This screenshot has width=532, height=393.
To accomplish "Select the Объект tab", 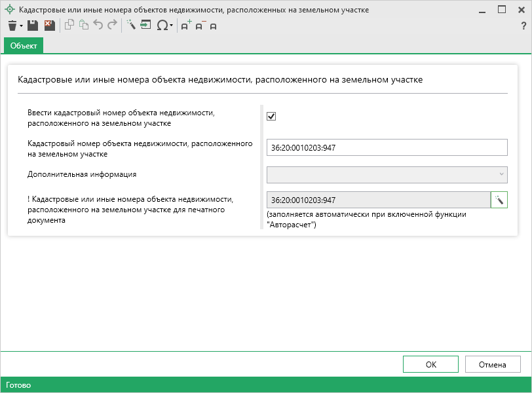I will (24, 45).
